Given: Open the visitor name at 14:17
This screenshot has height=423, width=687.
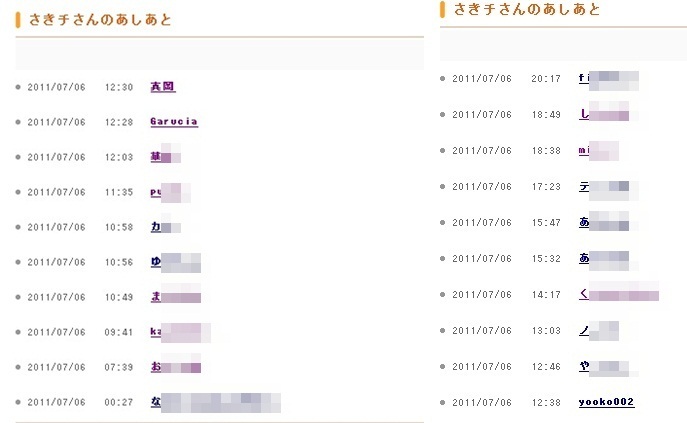Looking at the screenshot, I should click(x=617, y=295).
